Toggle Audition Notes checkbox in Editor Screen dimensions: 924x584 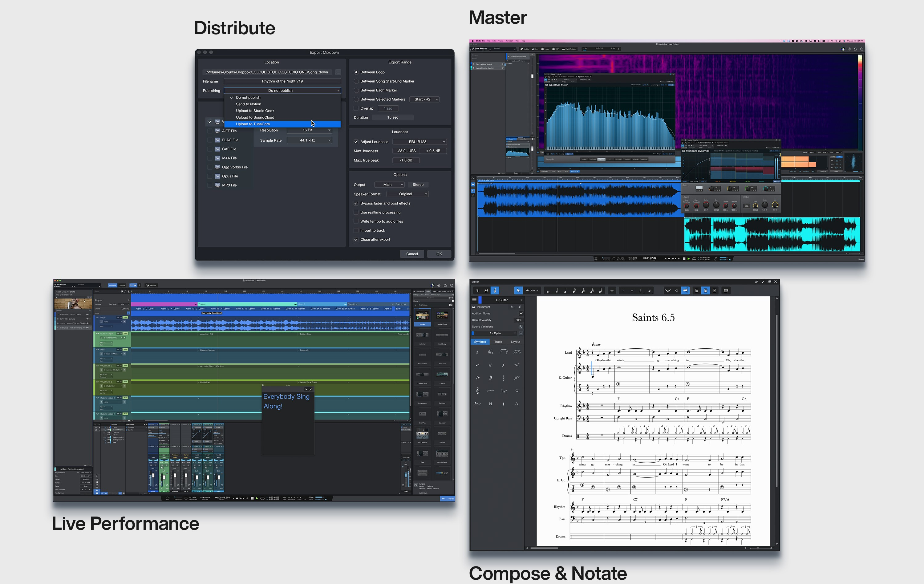[x=521, y=314]
